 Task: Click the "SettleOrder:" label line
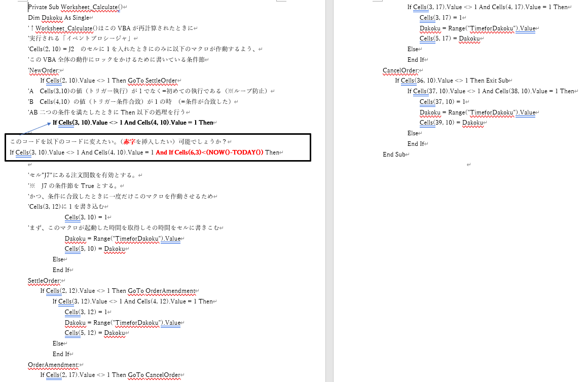coord(44,280)
